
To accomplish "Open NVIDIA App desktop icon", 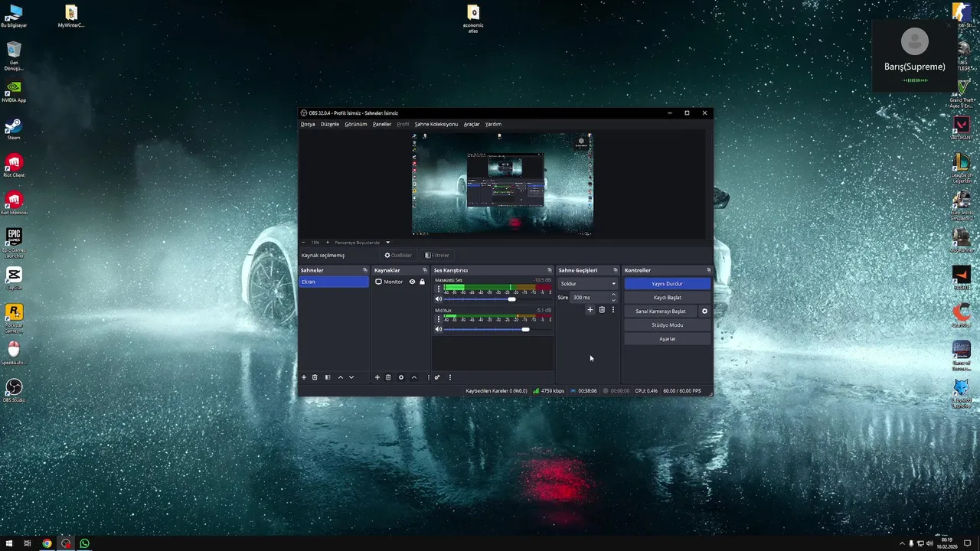I will [x=14, y=91].
